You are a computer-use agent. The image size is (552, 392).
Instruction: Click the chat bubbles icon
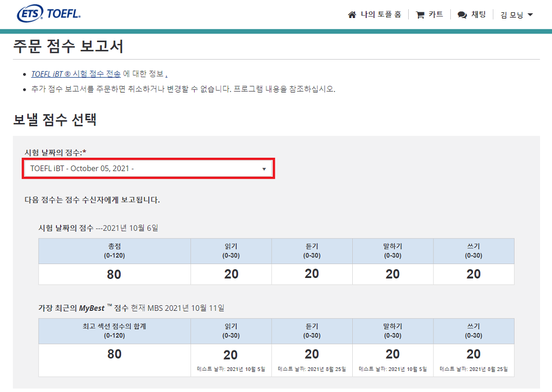(x=462, y=15)
